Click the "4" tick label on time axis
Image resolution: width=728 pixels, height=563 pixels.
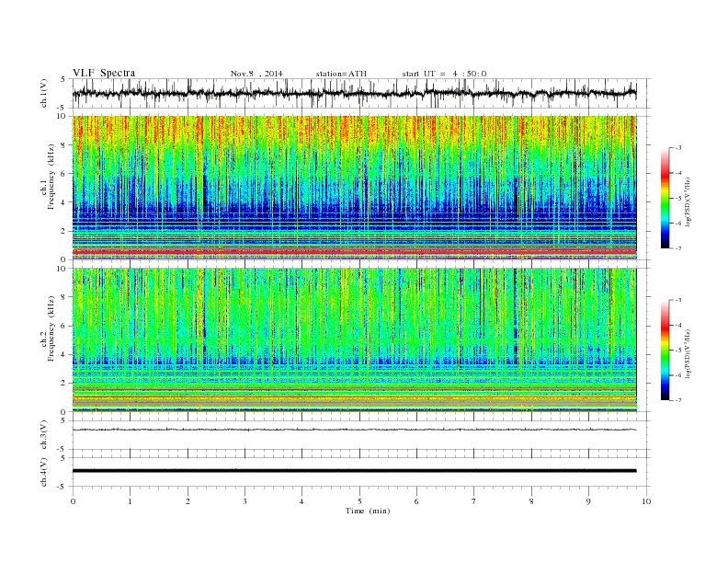301,501
